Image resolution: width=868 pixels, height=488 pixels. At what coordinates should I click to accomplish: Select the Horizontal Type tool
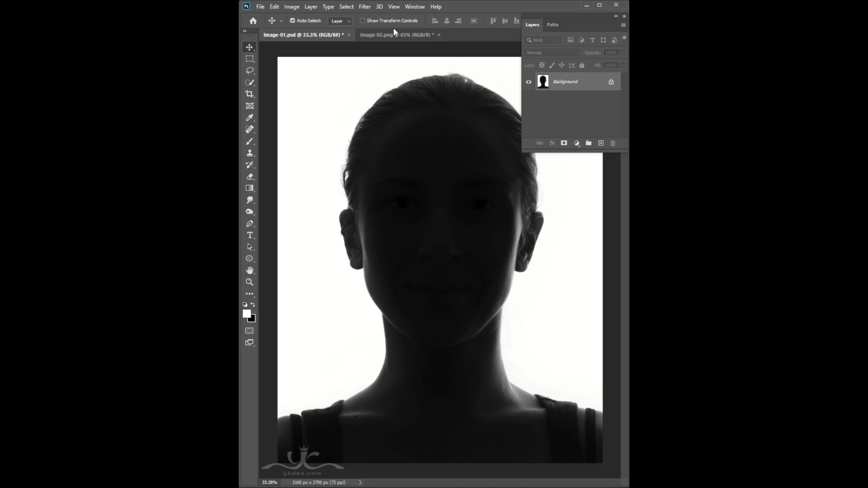[250, 235]
